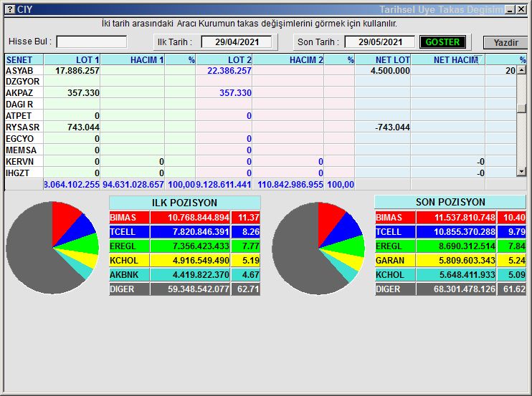The image size is (532, 396).
Task: Select the DZGYOR row
Action: [260, 82]
